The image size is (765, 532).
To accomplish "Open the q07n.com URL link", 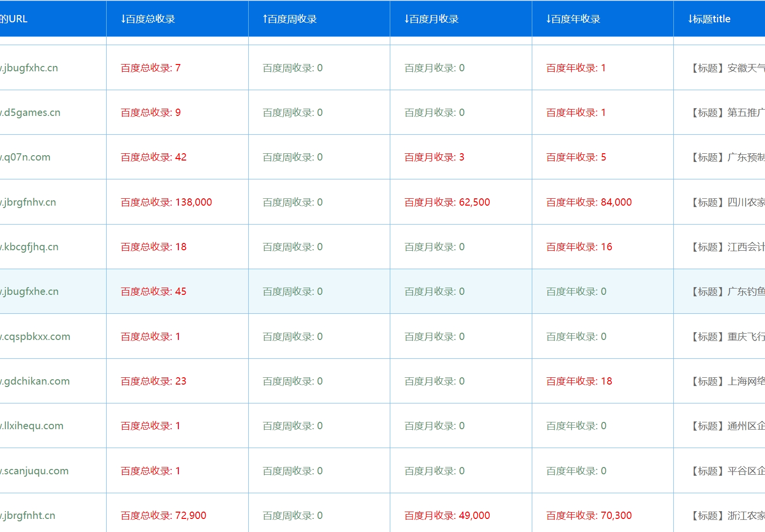I will 25,157.
